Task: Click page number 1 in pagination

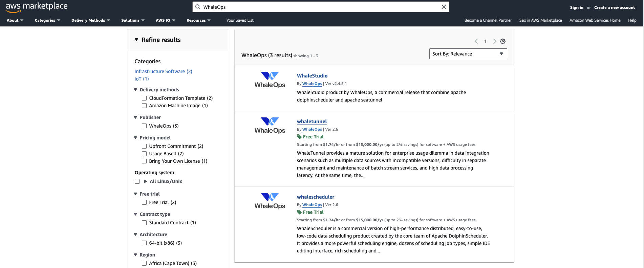Action: coord(486,41)
